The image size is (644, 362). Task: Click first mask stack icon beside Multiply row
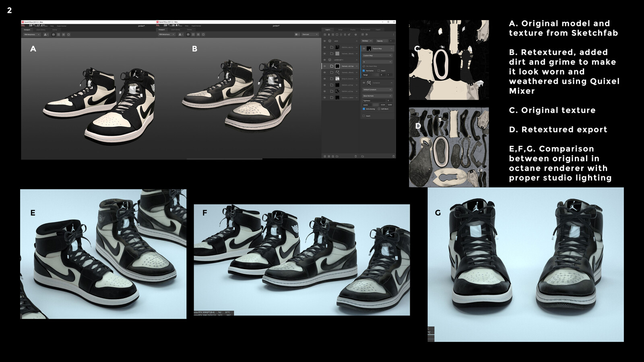click(x=363, y=35)
